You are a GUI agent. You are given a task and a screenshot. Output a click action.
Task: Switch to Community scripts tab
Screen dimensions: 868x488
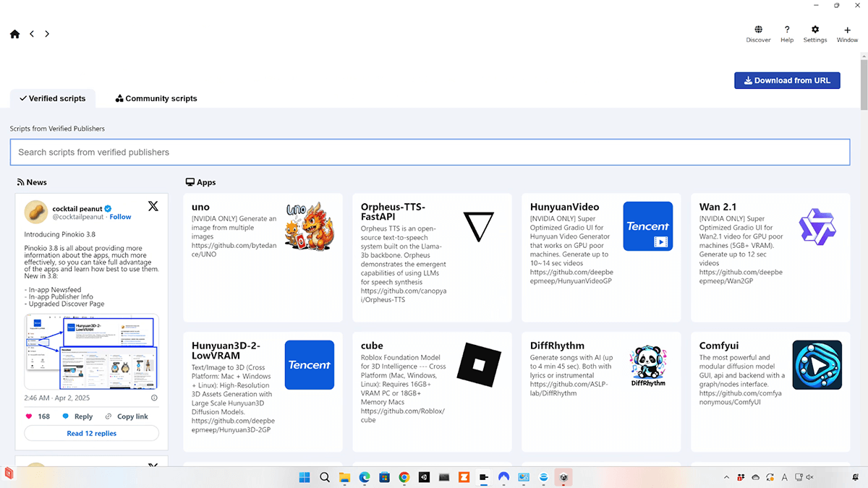coord(156,98)
